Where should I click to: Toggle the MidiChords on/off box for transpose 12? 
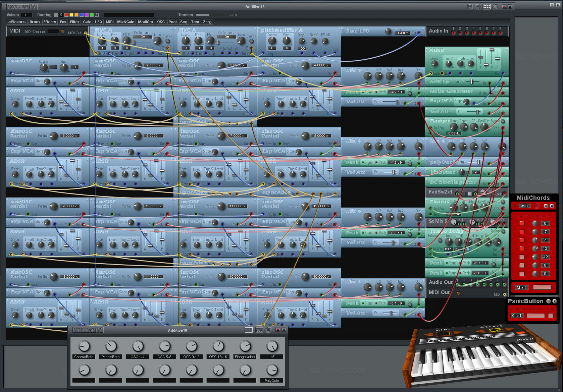click(522, 248)
